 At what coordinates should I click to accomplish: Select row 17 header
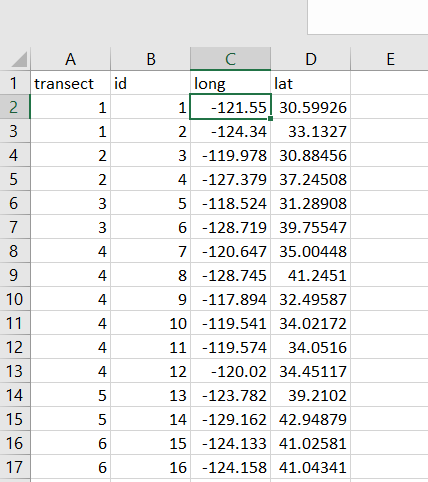(x=15, y=467)
